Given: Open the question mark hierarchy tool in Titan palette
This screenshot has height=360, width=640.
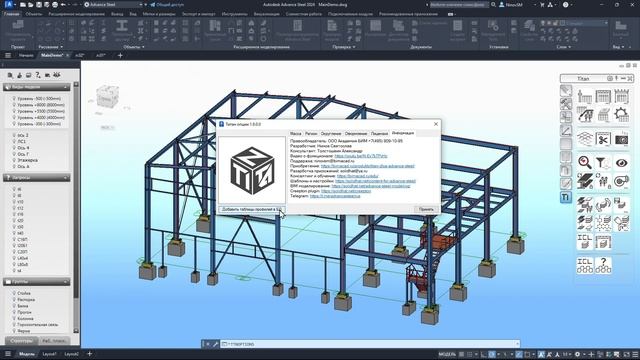Looking at the screenshot, I should point(603,265).
